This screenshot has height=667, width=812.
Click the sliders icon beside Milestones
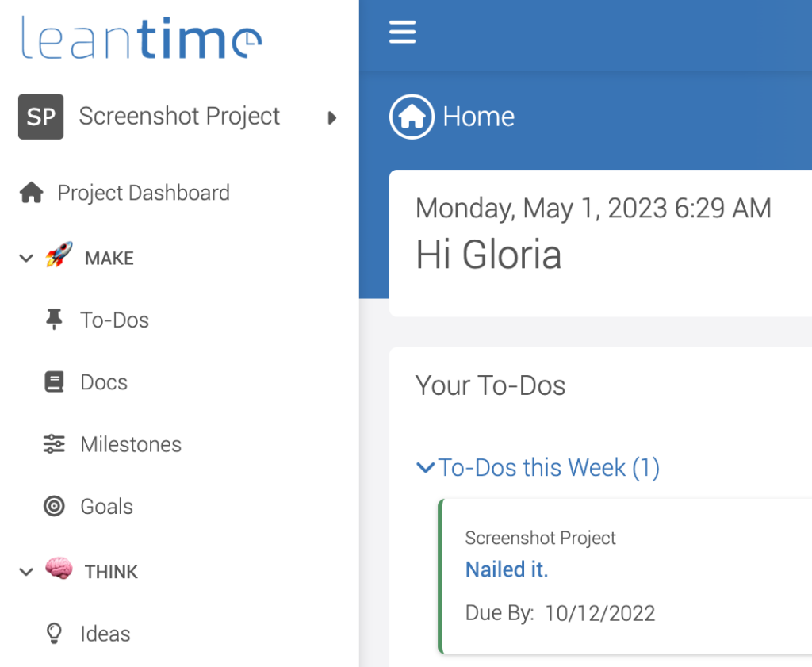pos(54,444)
